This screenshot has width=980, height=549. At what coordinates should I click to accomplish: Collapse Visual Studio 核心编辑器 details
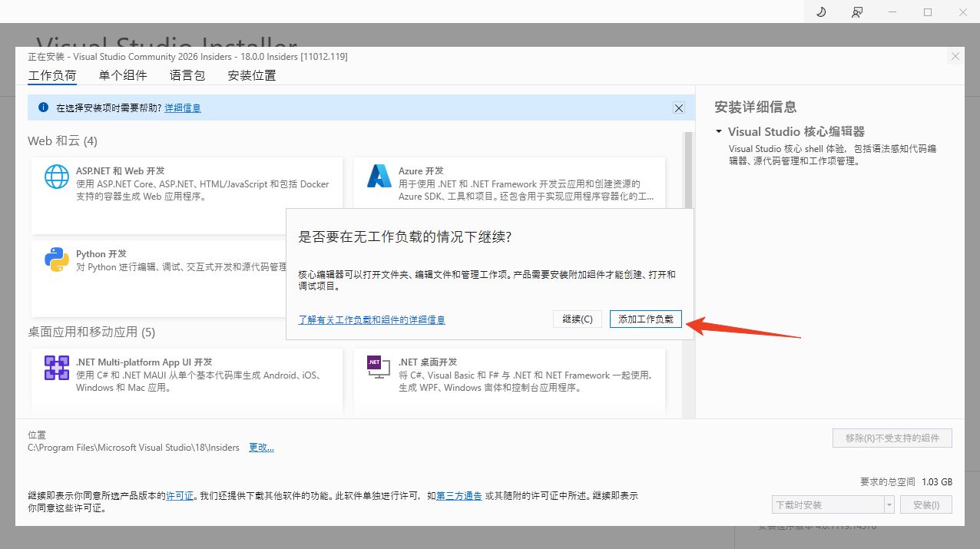719,131
